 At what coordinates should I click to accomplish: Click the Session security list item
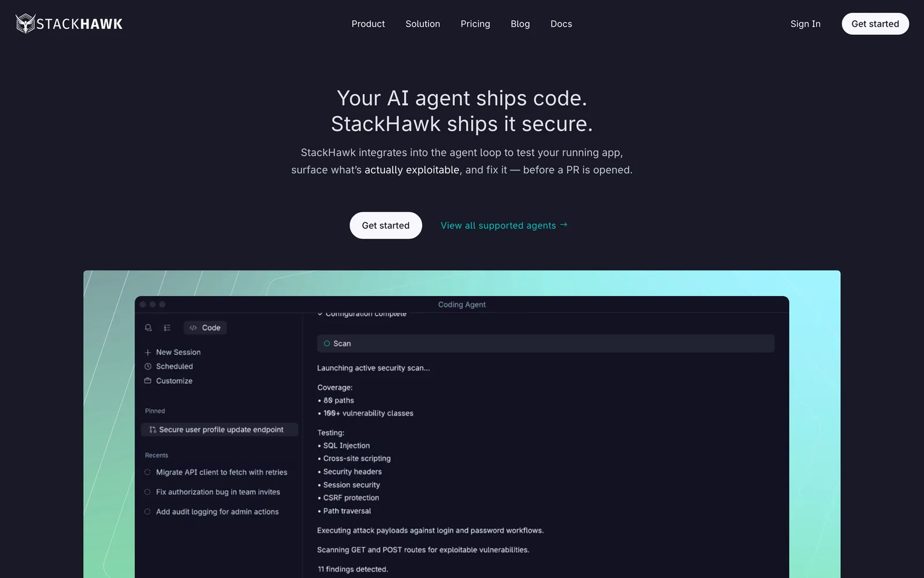[349, 485]
